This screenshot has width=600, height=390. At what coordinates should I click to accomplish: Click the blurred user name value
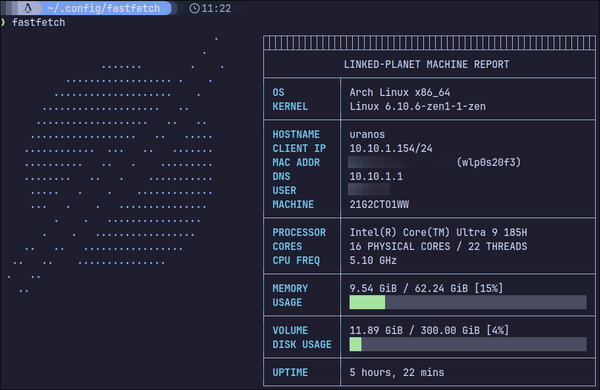[x=369, y=189]
